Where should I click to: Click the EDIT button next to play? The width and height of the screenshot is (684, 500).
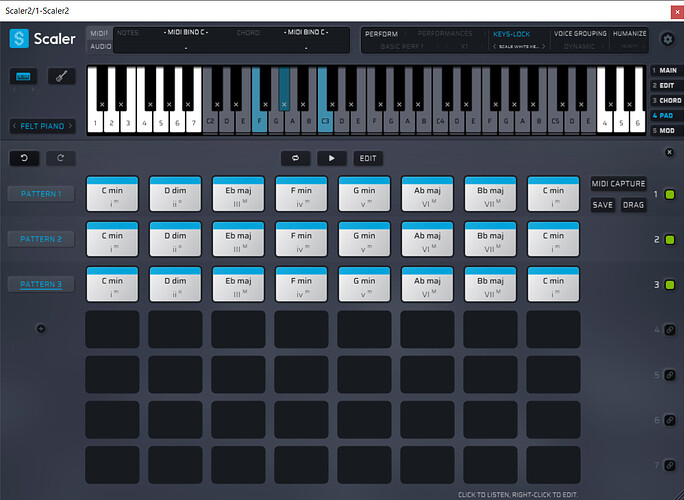coord(368,158)
